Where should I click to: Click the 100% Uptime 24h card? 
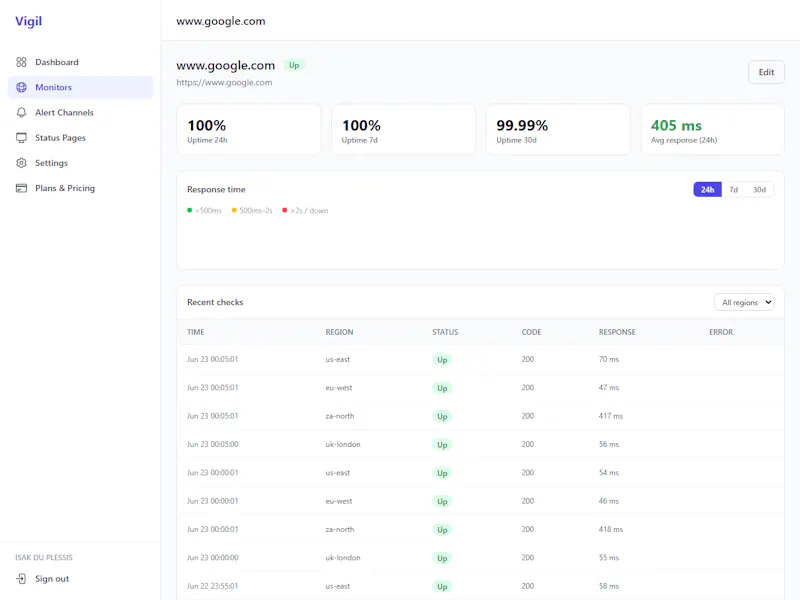click(249, 130)
